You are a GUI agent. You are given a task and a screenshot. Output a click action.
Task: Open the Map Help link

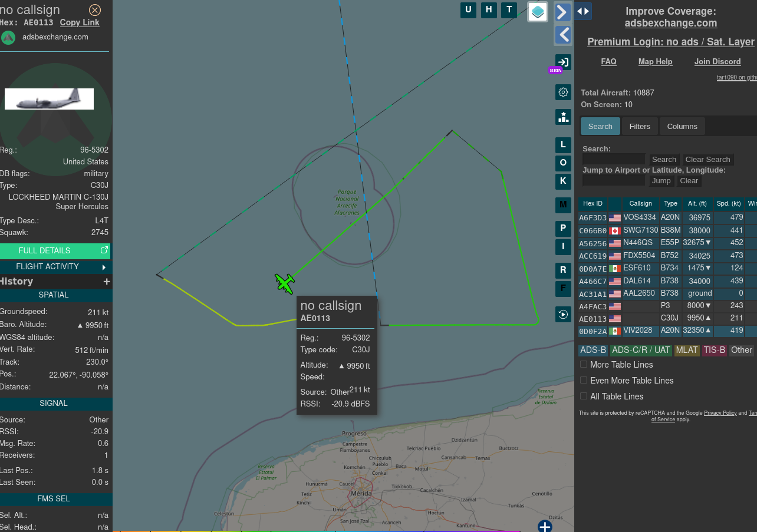click(x=655, y=61)
